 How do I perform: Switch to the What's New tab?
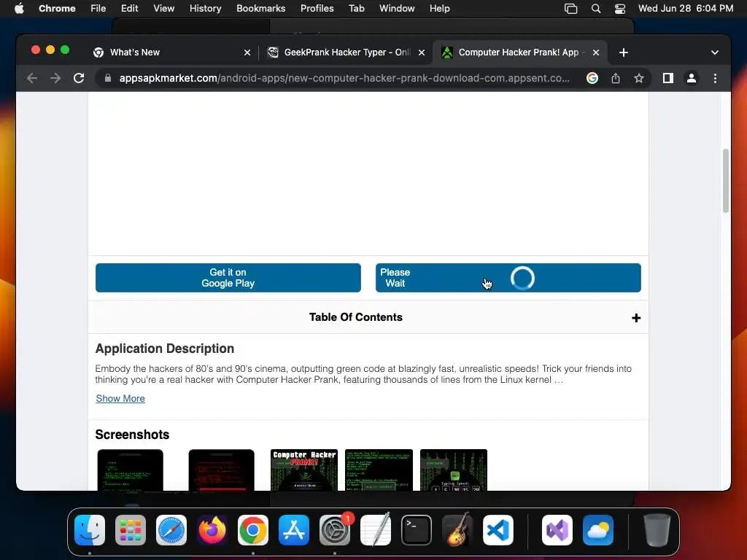(x=171, y=52)
